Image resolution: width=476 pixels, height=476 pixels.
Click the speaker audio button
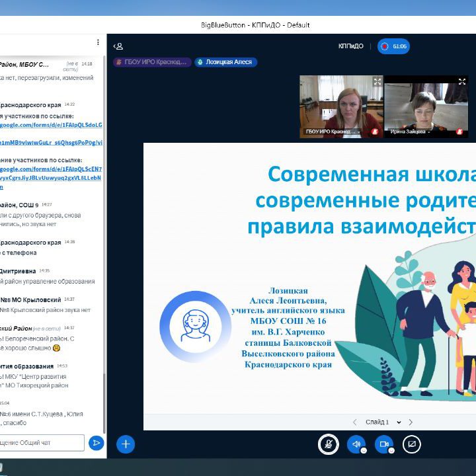tap(356, 444)
